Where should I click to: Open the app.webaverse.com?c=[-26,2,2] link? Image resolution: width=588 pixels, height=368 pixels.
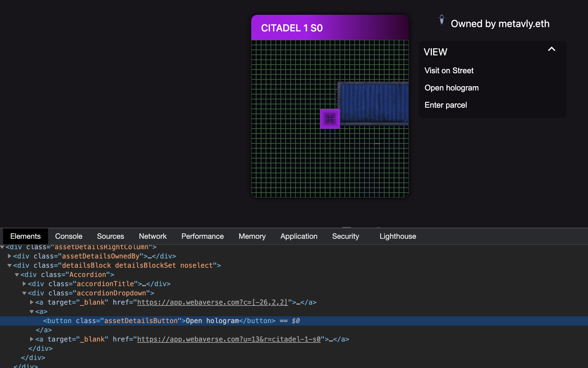(213, 302)
